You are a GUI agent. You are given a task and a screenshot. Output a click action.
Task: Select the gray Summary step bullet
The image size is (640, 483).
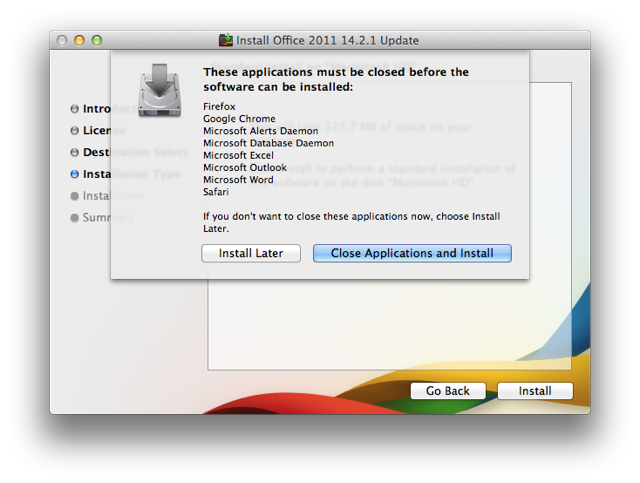[x=74, y=218]
